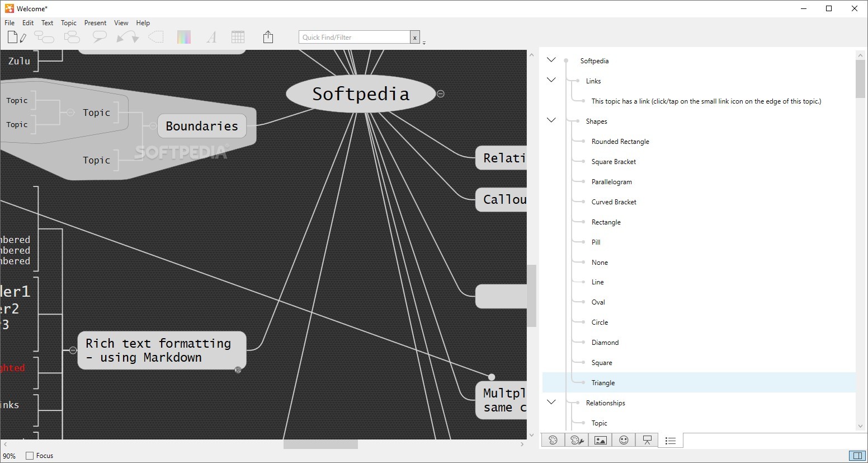Switch to the smiley icons tab

[624, 441]
